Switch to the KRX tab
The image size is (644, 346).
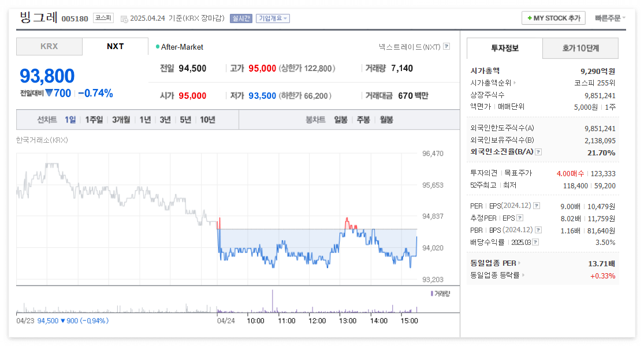pyautogui.click(x=49, y=47)
